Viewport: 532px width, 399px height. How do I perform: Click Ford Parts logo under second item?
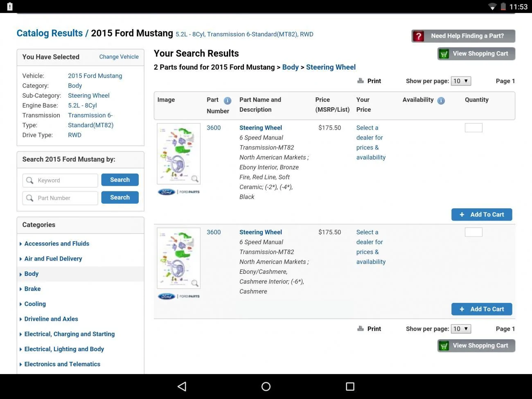179,296
